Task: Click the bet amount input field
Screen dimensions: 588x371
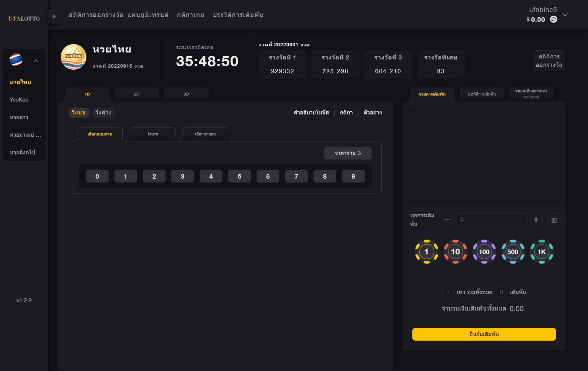Action: [491, 220]
